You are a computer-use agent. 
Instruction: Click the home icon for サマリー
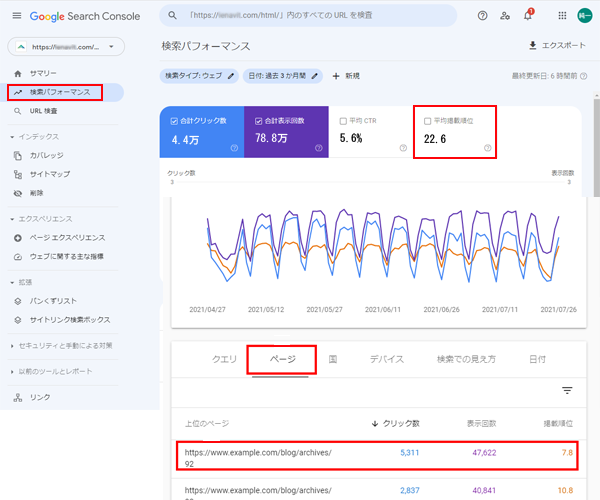18,73
